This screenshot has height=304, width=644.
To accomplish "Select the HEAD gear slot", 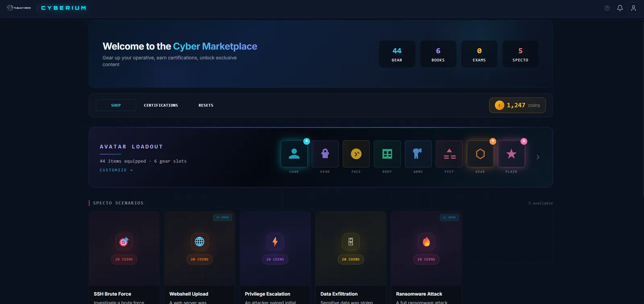I will tap(325, 154).
